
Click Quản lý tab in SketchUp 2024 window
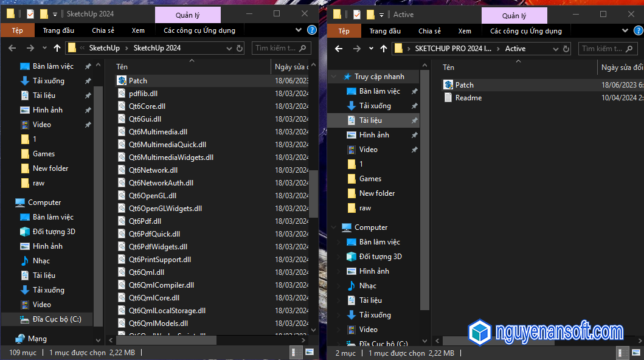tap(188, 15)
